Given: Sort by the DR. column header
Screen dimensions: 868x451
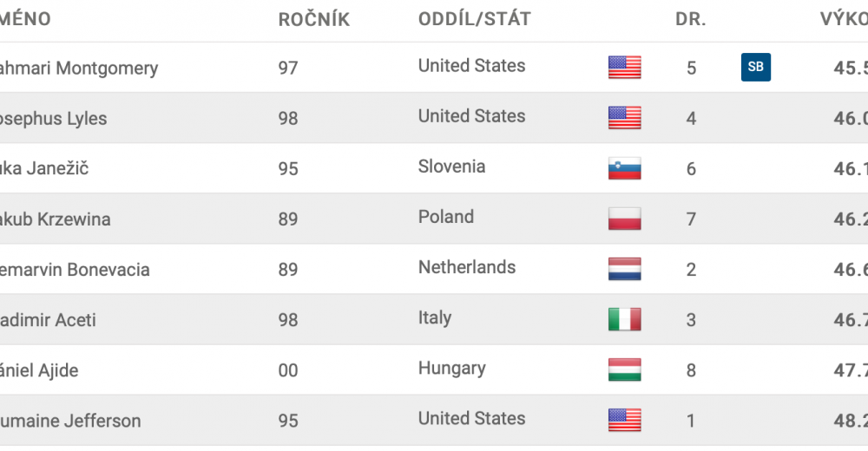Looking at the screenshot, I should (691, 19).
